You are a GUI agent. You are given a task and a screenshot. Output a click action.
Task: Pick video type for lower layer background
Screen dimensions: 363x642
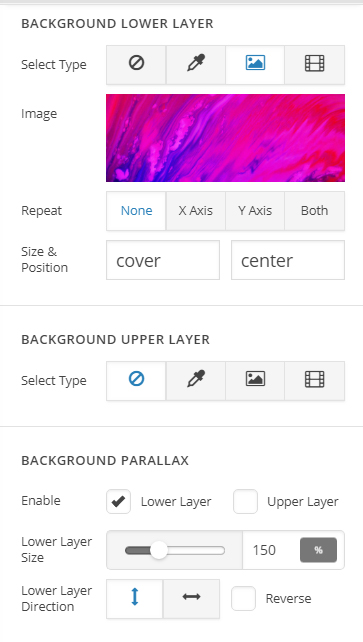pyautogui.click(x=314, y=65)
